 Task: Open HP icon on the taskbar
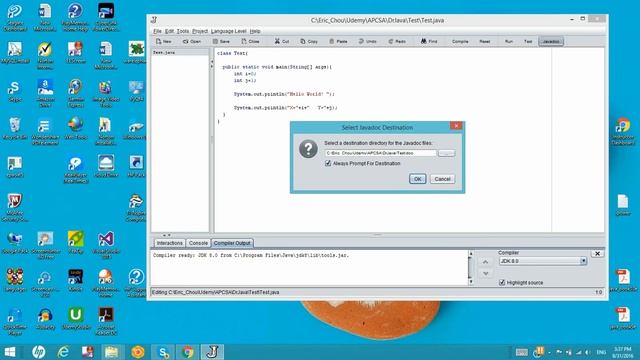click(x=38, y=352)
